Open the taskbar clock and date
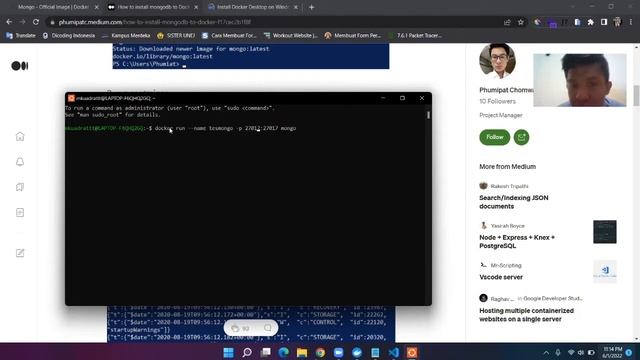The height and width of the screenshot is (360, 640). 612,352
